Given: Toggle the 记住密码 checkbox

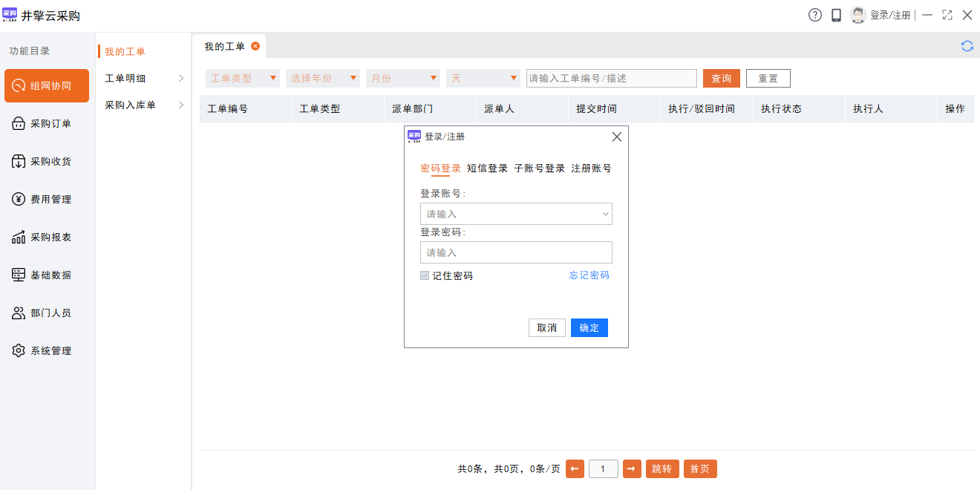Looking at the screenshot, I should click(x=425, y=275).
